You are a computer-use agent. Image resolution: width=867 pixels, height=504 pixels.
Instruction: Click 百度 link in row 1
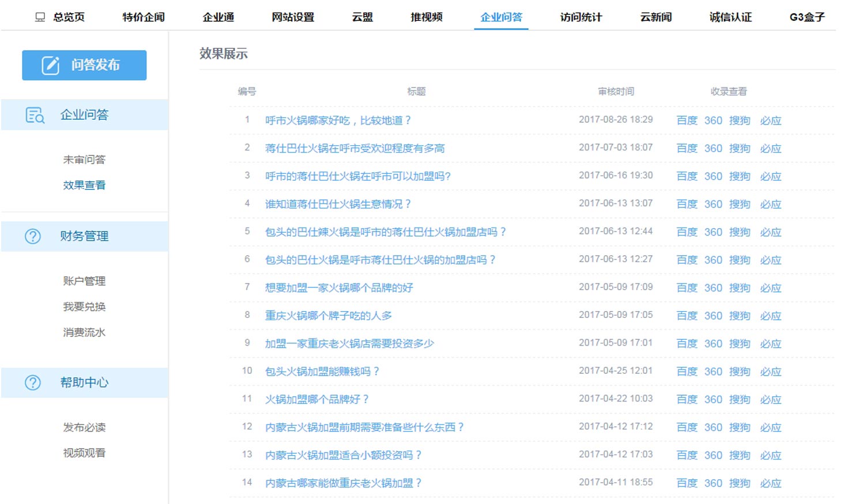687,120
